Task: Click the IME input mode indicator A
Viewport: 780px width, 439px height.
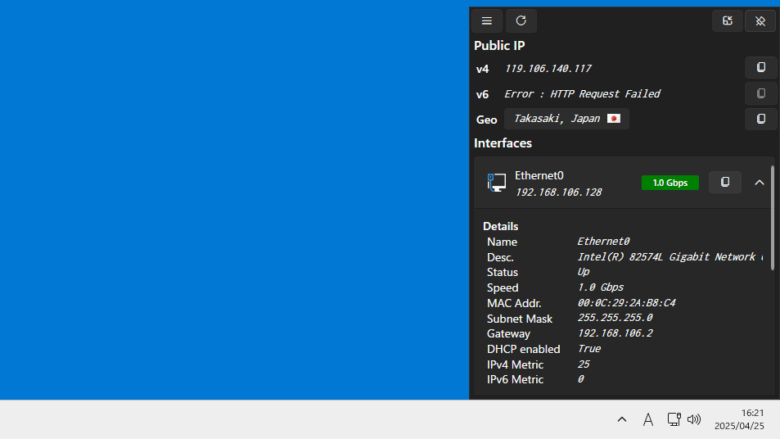Action: click(x=648, y=420)
